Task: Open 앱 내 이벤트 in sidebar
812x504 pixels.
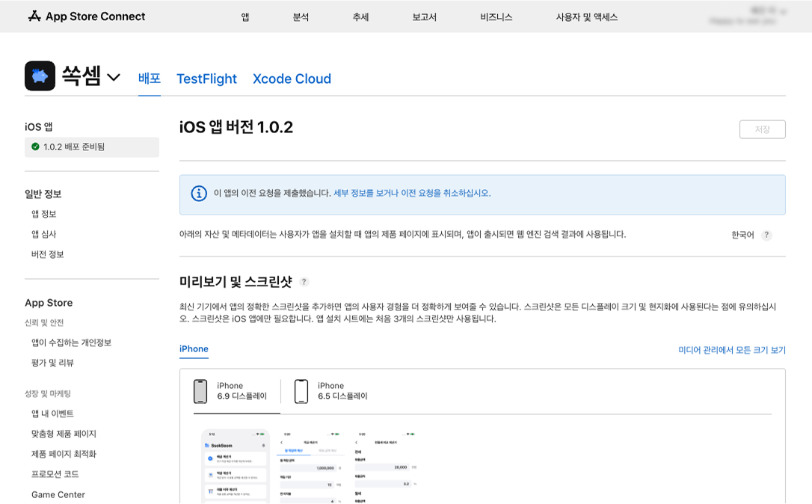Action: pos(53,414)
